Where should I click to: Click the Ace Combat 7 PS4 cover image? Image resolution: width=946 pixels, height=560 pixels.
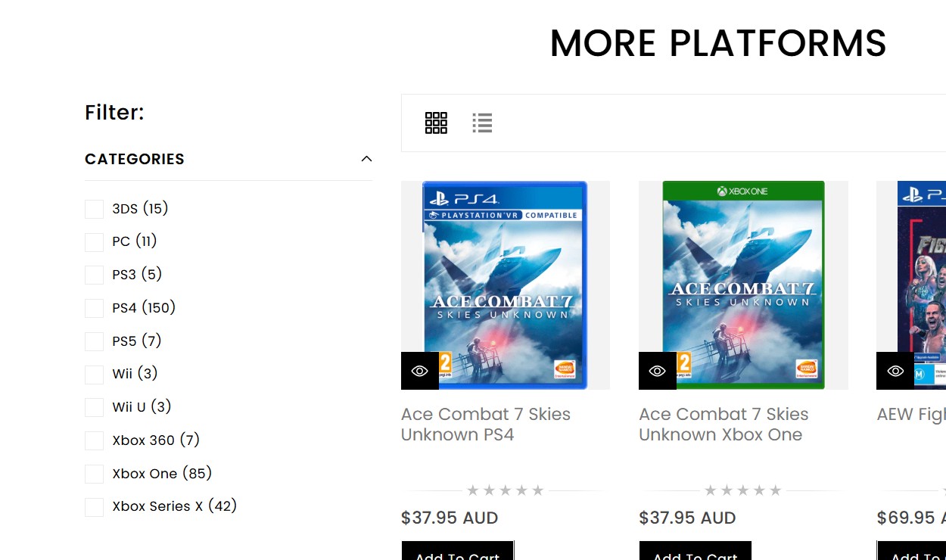click(x=505, y=285)
